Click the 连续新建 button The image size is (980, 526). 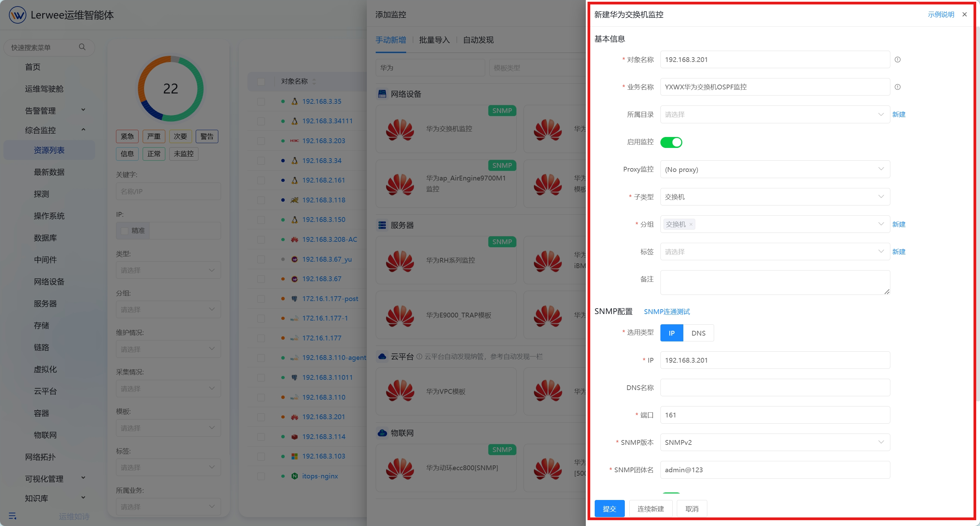click(650, 509)
